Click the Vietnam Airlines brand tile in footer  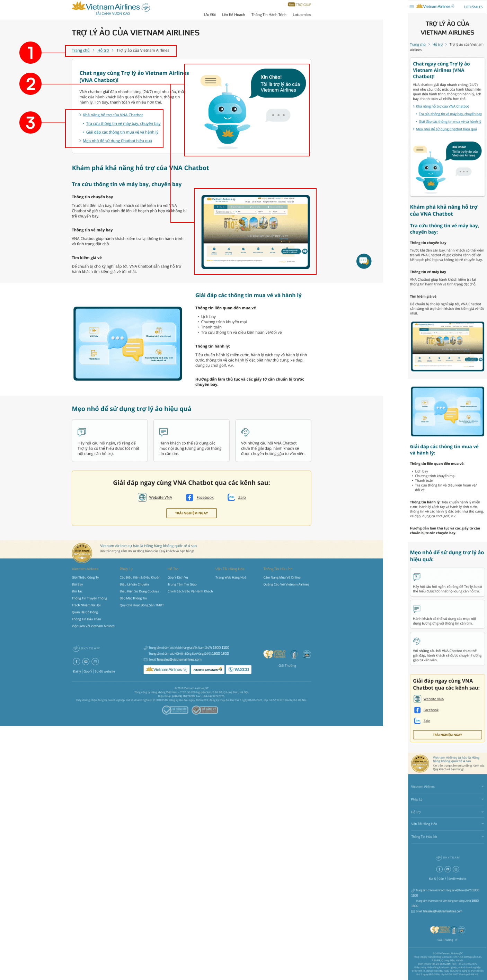coord(166,670)
